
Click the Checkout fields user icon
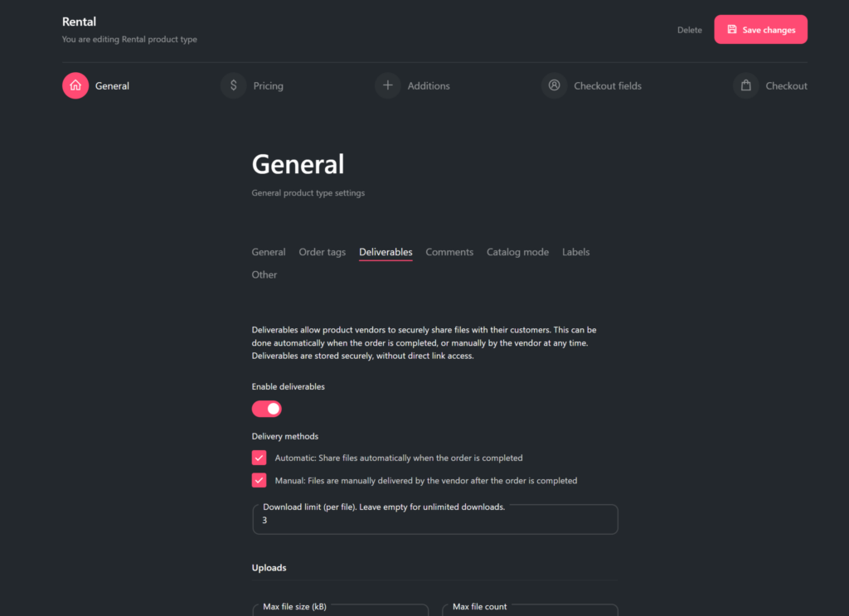pyautogui.click(x=554, y=85)
